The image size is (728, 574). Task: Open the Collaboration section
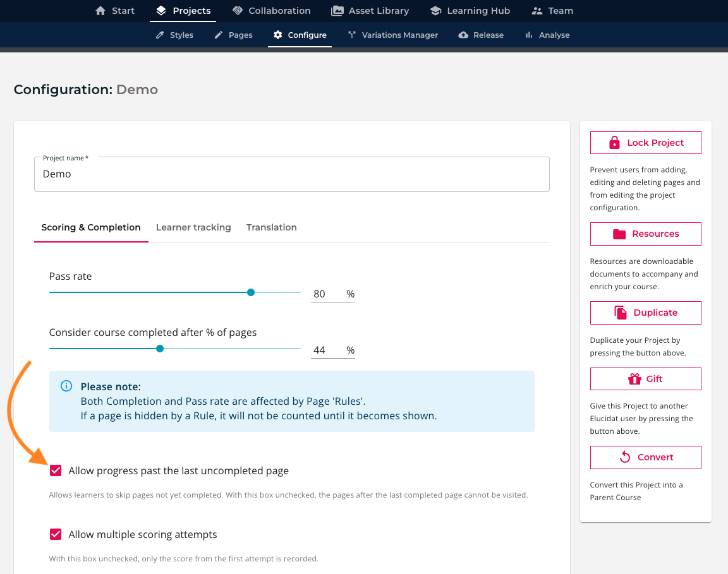(x=272, y=11)
